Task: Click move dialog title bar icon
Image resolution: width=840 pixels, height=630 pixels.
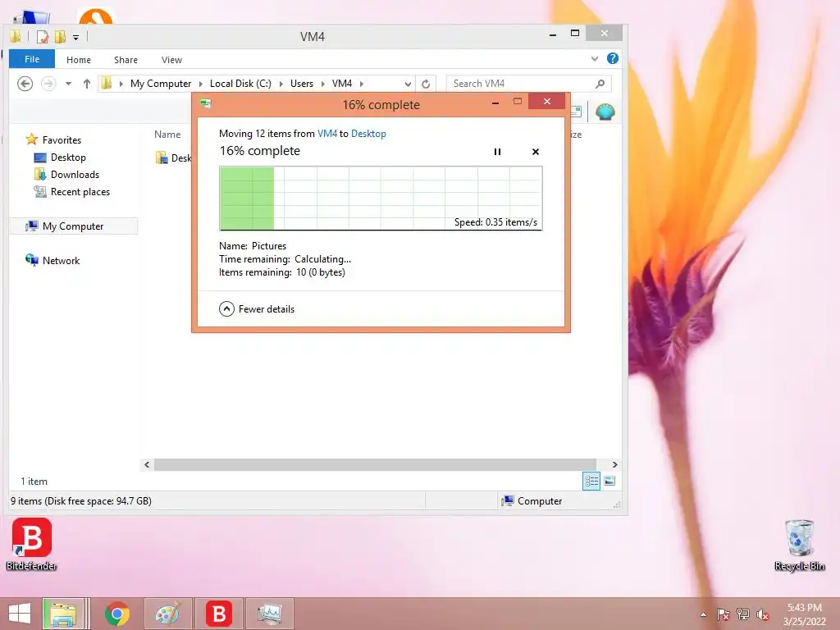Action: [206, 103]
